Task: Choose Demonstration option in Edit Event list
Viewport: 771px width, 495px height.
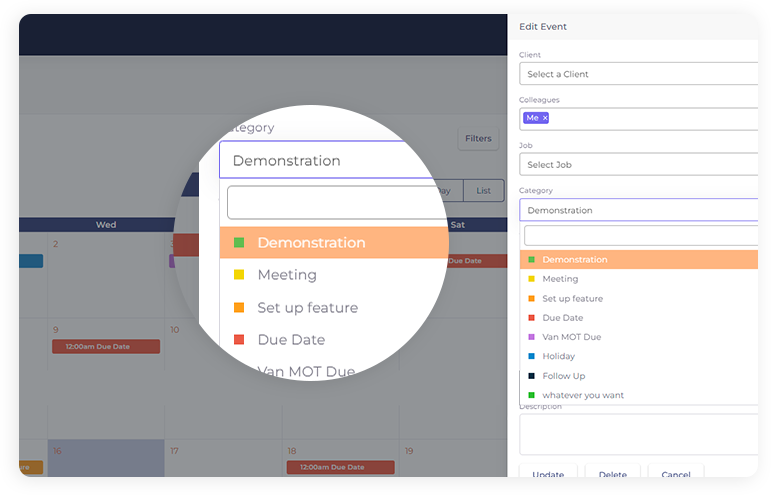Action: (574, 260)
